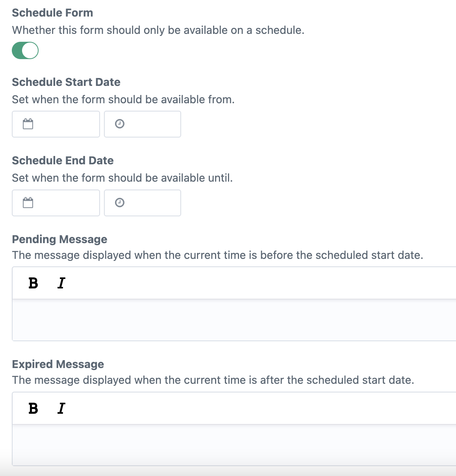Click the Schedule Start Date date field
This screenshot has width=456, height=476.
click(x=63, y=124)
